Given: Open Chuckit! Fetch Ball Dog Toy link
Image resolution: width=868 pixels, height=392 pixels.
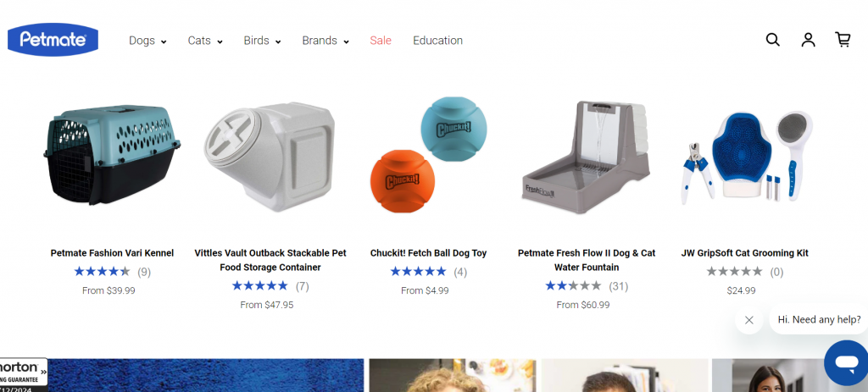Looking at the screenshot, I should click(428, 253).
